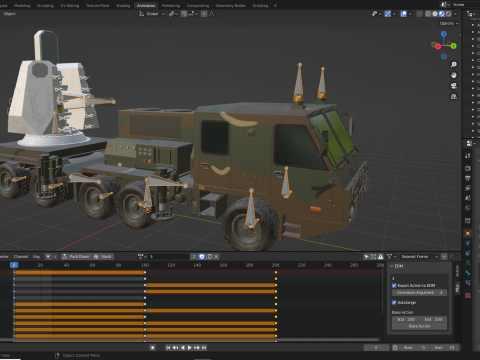
Task: Select rendered viewport shading
Action: tap(448, 14)
